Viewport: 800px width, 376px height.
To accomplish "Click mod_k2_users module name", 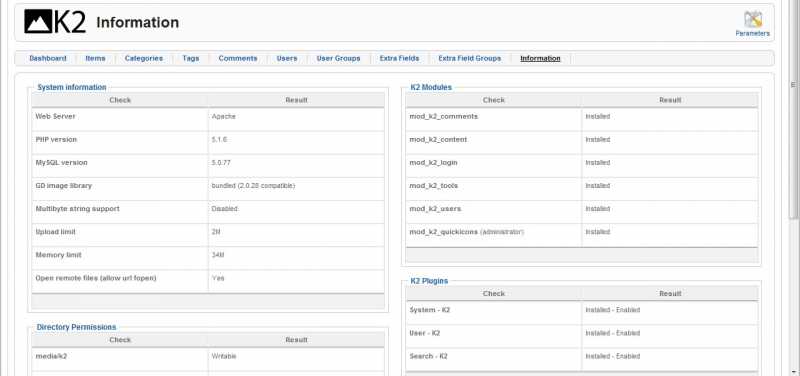I will (435, 209).
